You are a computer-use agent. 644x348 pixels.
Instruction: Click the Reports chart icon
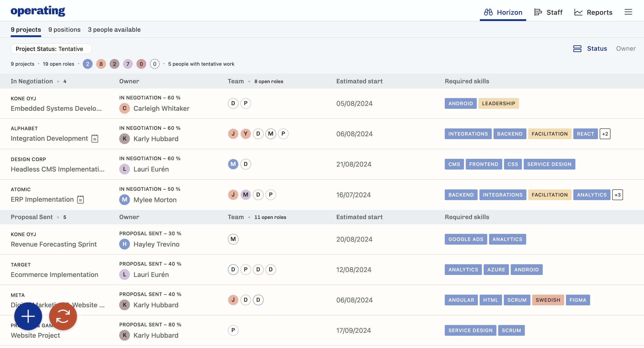[x=578, y=12]
